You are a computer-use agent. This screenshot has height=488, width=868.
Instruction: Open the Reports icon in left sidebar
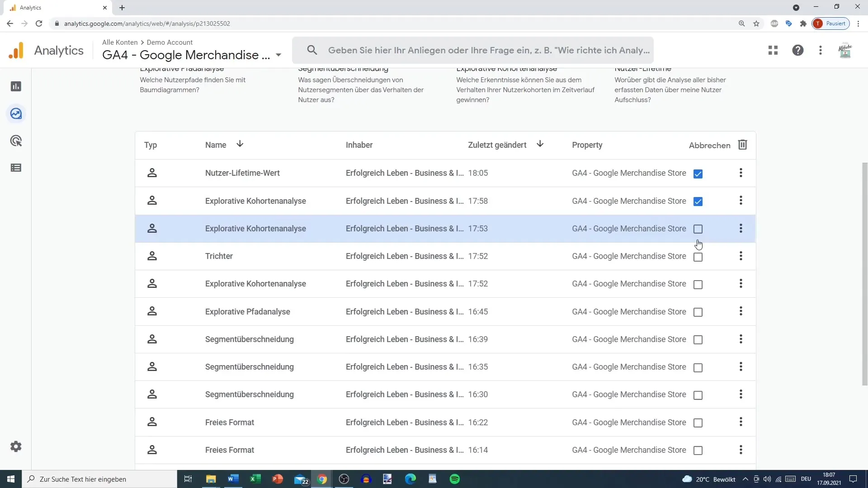(x=16, y=86)
